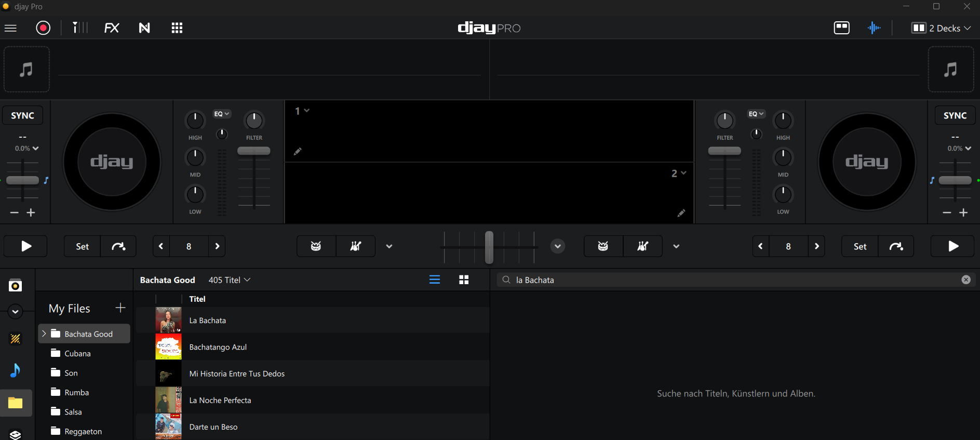
Task: Open the sampler grid pads icon
Action: (177, 28)
